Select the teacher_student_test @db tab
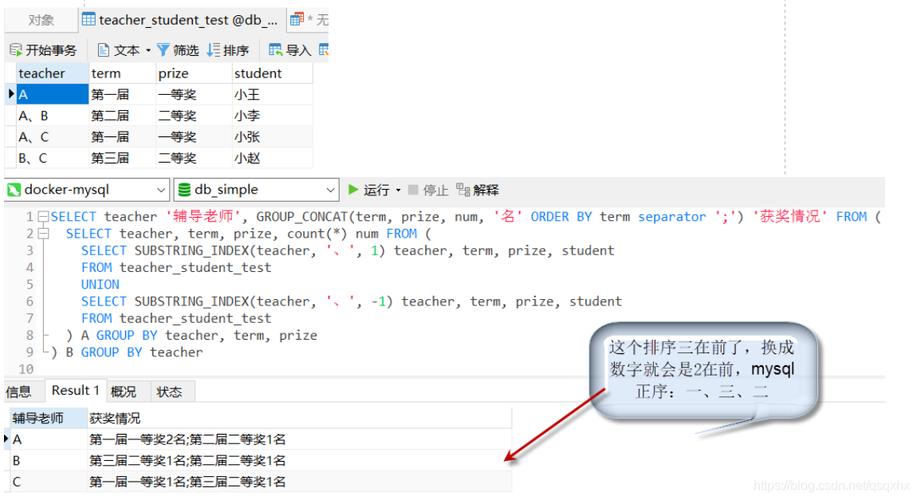Image resolution: width=917 pixels, height=500 pixels. (182, 20)
